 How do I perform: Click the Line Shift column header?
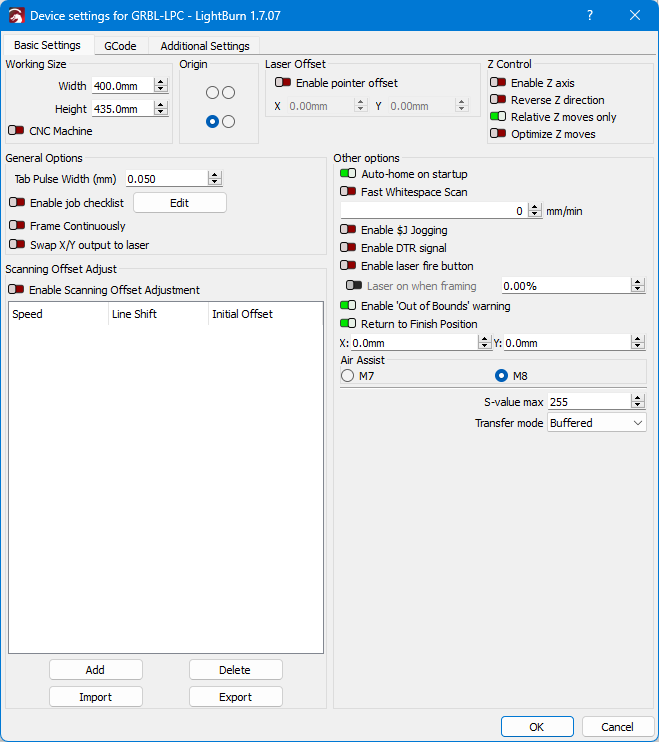(158, 314)
